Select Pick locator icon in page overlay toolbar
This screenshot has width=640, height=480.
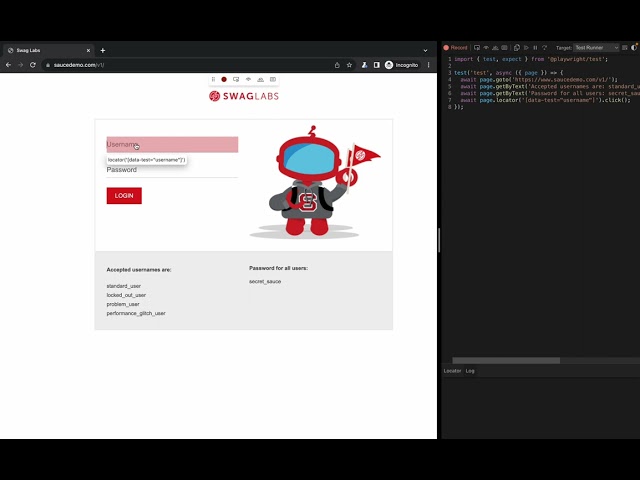coord(236,80)
